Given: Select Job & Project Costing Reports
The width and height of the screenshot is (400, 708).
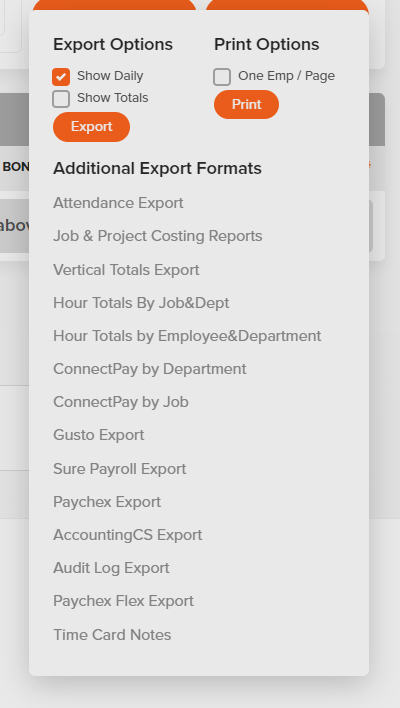Looking at the screenshot, I should (x=158, y=236).
